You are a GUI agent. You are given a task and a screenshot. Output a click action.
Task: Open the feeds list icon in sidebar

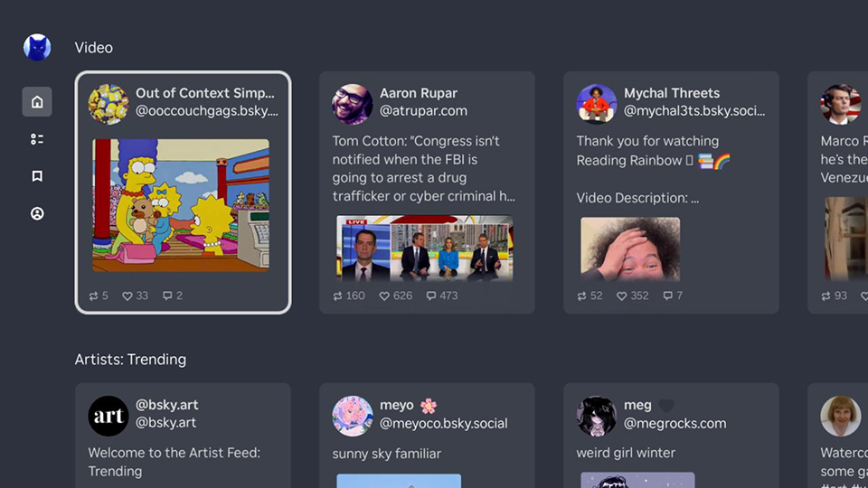click(37, 139)
